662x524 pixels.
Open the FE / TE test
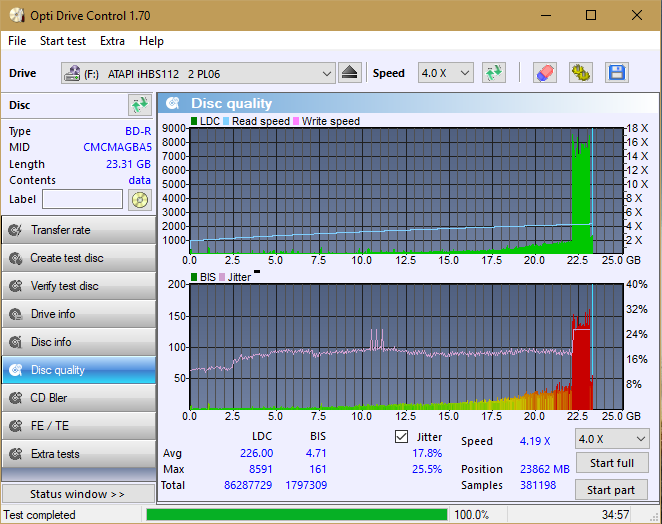[79, 426]
